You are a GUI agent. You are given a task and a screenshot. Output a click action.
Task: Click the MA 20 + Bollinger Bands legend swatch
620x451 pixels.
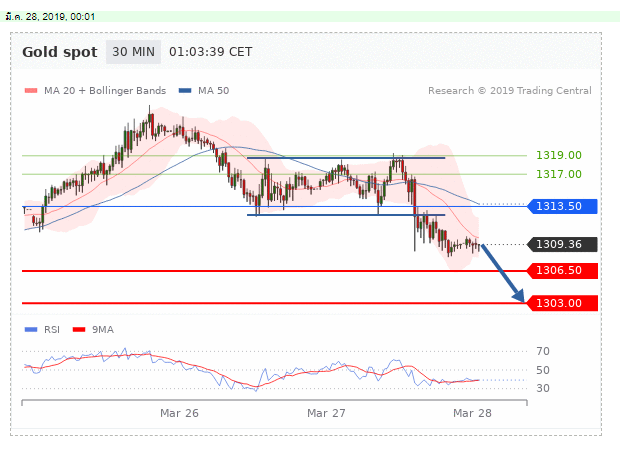point(31,91)
